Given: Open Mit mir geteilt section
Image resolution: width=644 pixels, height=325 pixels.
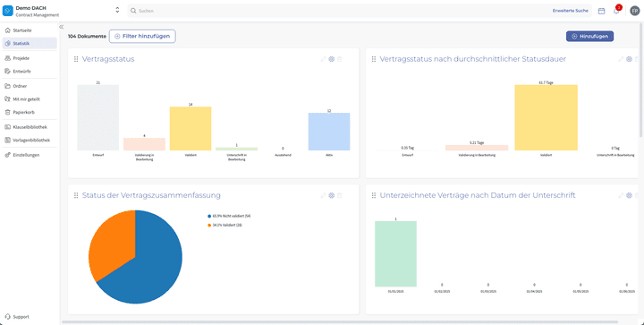Looking at the screenshot, I should tap(30, 99).
